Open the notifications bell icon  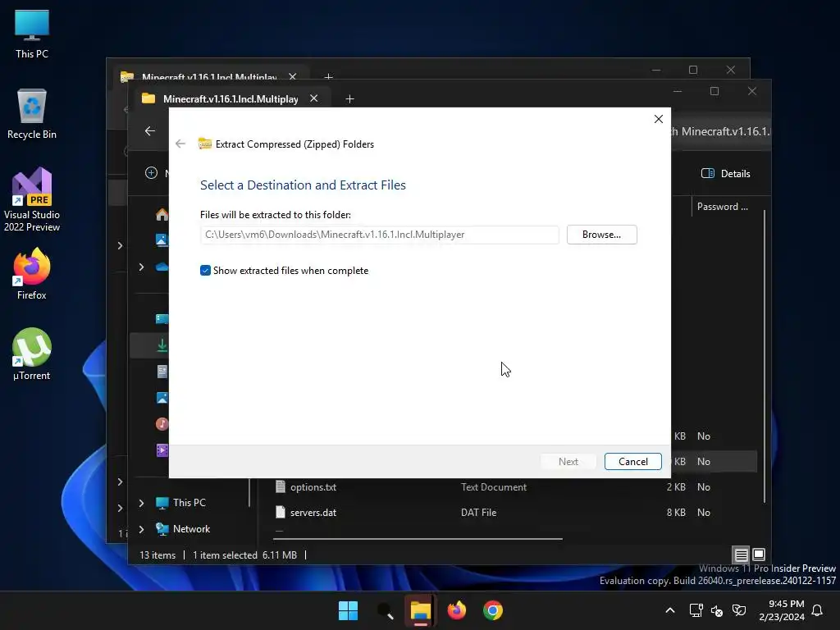point(818,610)
